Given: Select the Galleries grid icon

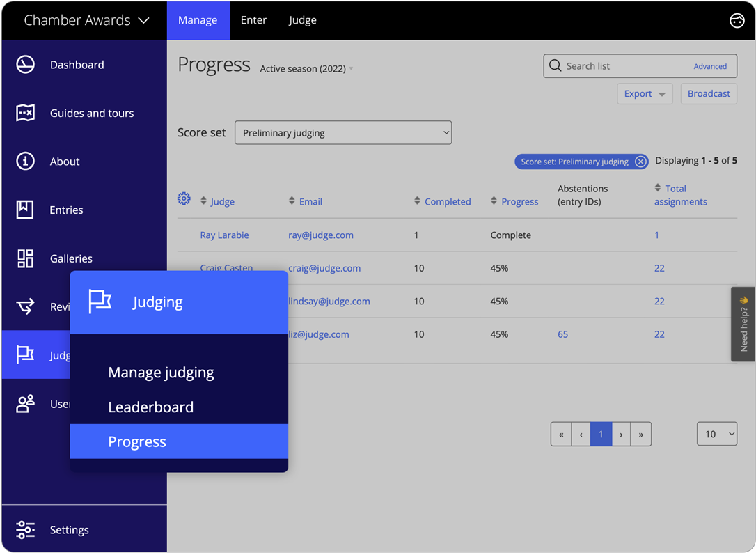Looking at the screenshot, I should (x=25, y=258).
